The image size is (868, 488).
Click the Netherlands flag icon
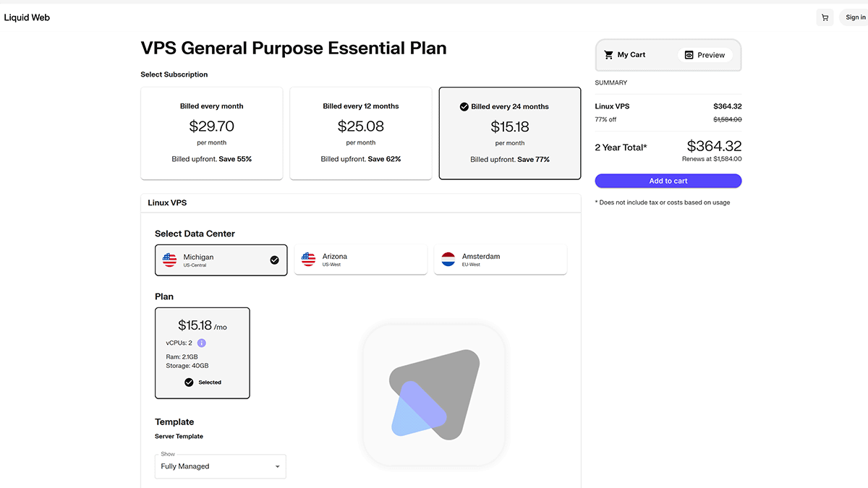(x=448, y=260)
